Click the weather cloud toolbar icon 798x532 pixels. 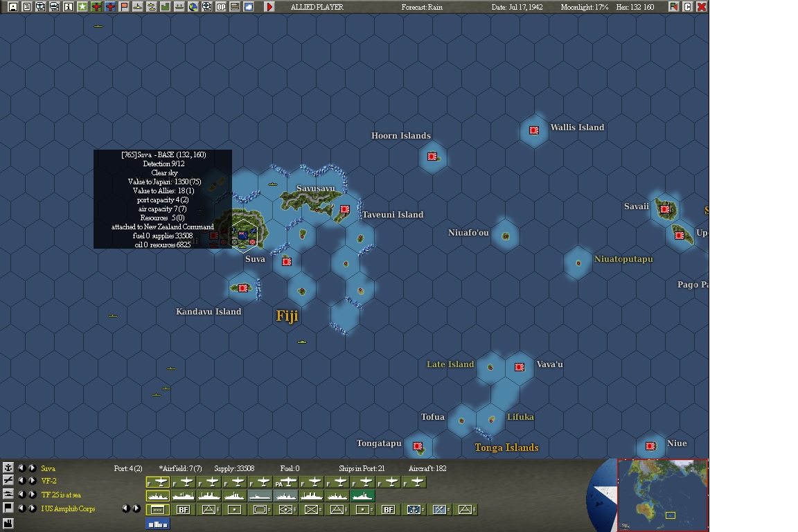click(x=249, y=7)
